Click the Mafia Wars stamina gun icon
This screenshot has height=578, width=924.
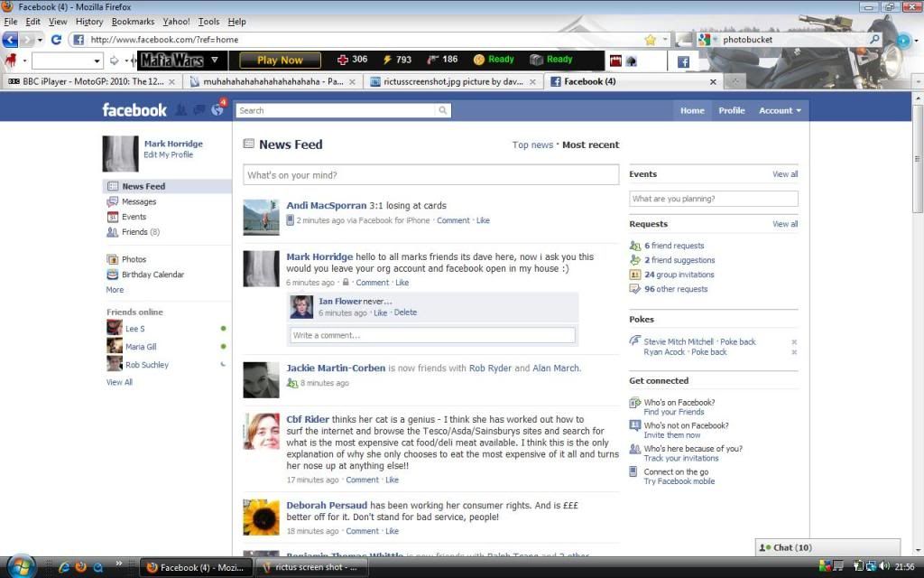coord(433,60)
